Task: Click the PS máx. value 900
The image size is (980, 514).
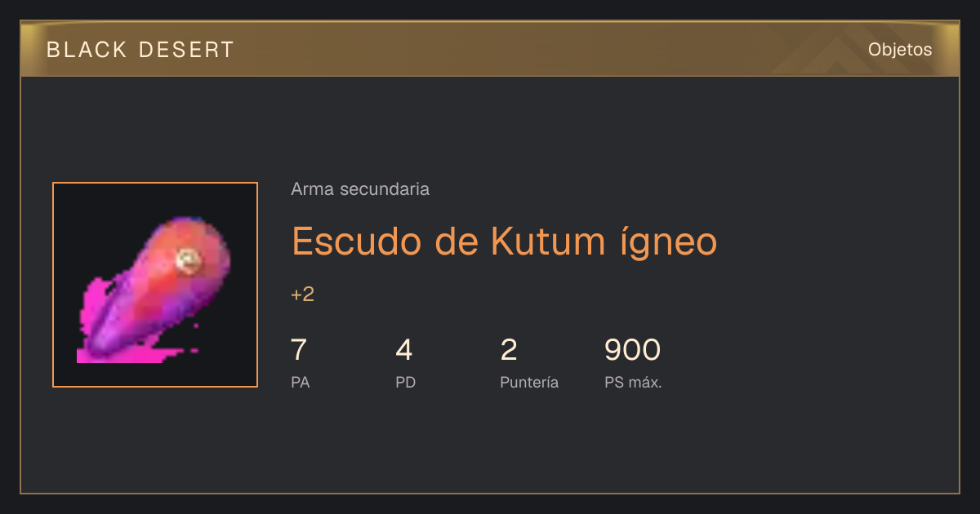Action: (632, 350)
